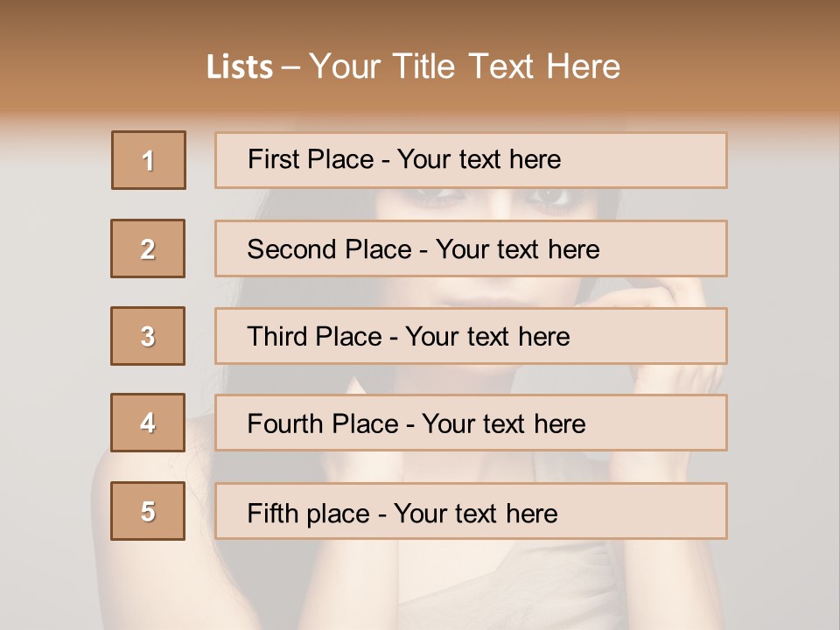Click the number 5 box

click(148, 511)
